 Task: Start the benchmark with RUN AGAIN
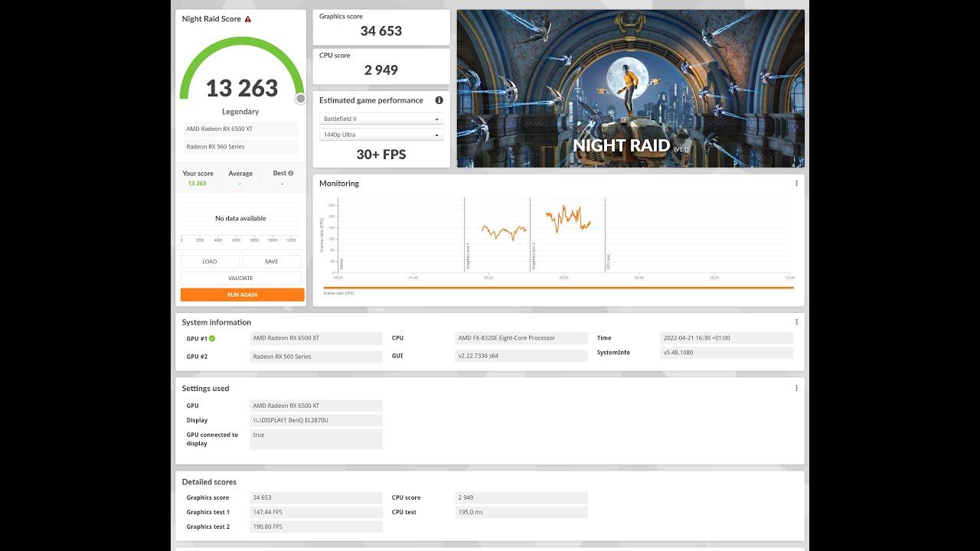click(242, 295)
